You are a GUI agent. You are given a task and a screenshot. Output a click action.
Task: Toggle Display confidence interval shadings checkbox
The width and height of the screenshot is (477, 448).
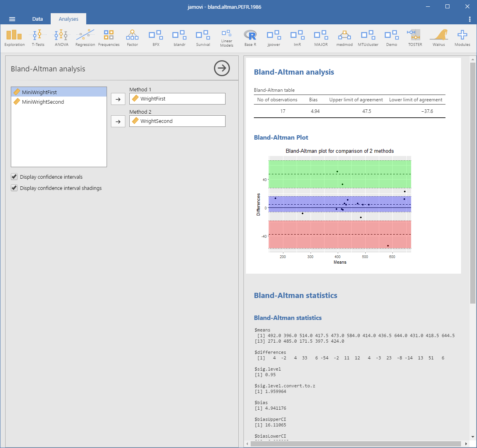click(14, 188)
